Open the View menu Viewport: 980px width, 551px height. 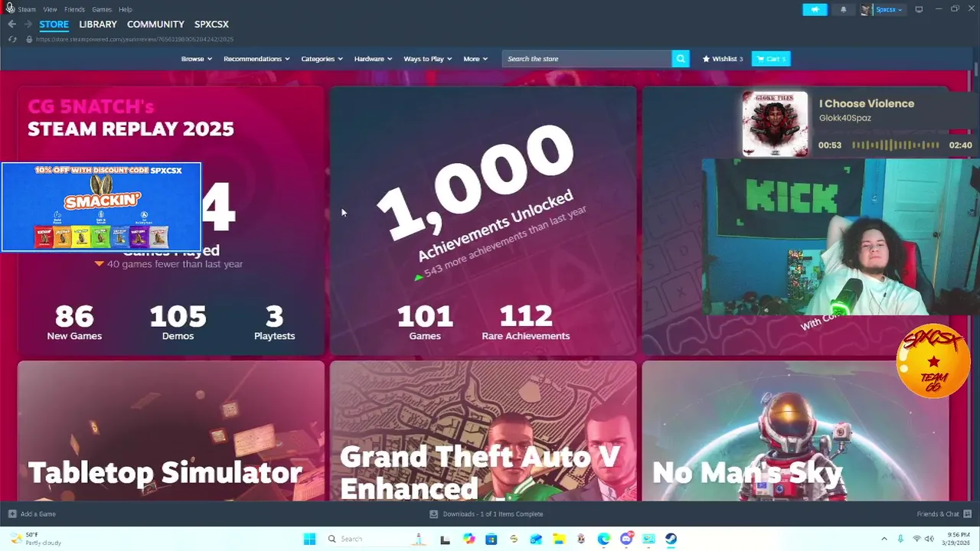(50, 9)
